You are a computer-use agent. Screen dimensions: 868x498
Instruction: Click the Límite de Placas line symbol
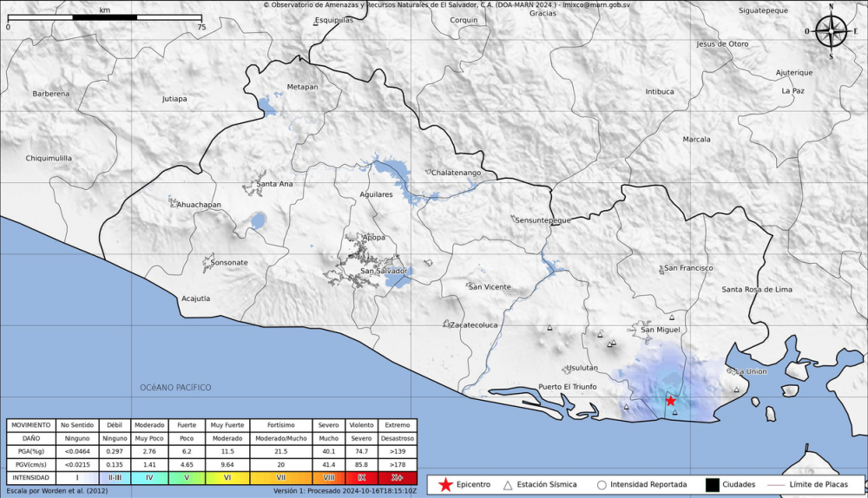click(x=776, y=485)
